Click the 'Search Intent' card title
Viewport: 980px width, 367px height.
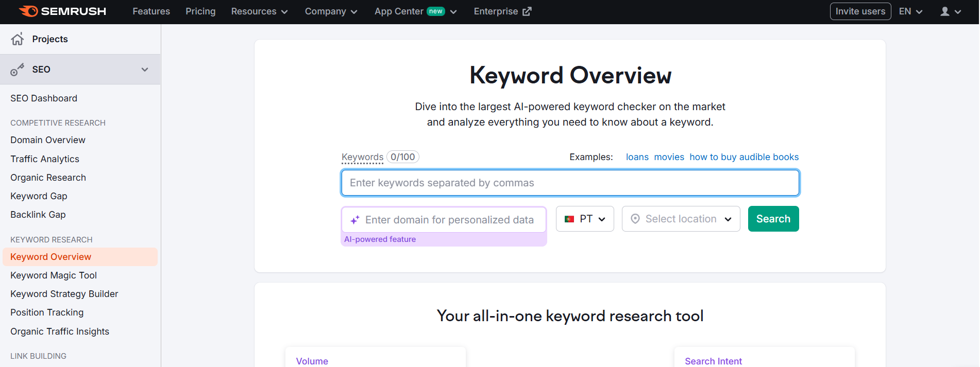pyautogui.click(x=714, y=361)
